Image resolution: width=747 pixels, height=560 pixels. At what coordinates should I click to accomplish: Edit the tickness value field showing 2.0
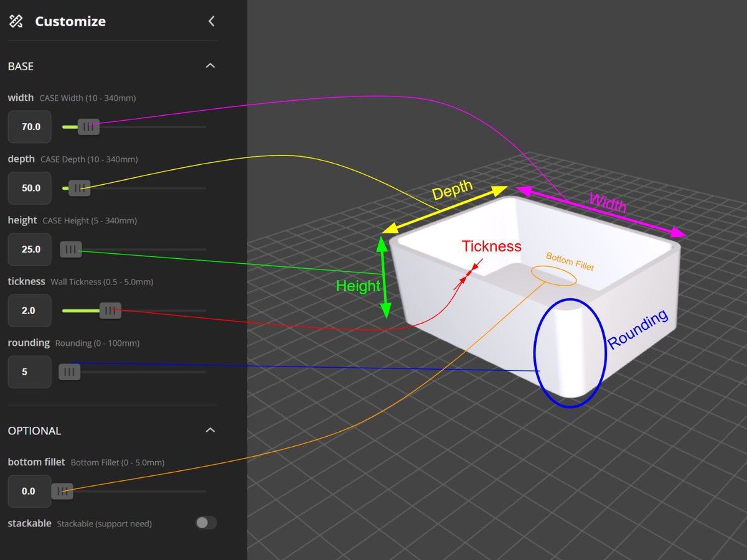29,310
